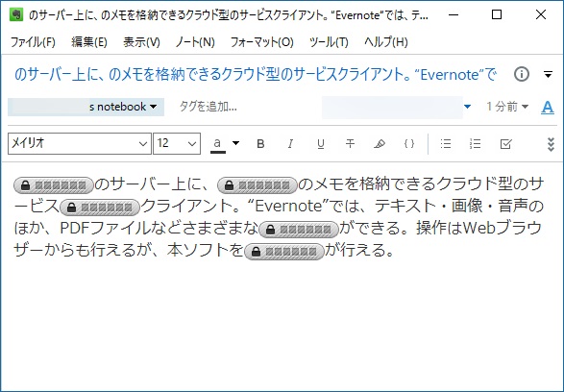The width and height of the screenshot is (564, 392).
Task: Click the word "Evernote" in note body
Action: pos(289,206)
